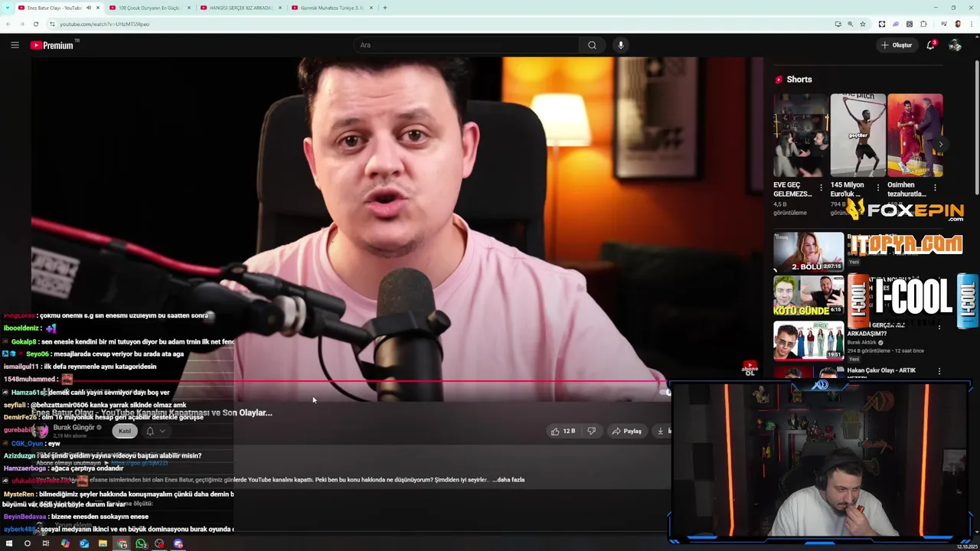The width and height of the screenshot is (980, 551).
Task: Download the video with download icon
Action: tap(661, 431)
